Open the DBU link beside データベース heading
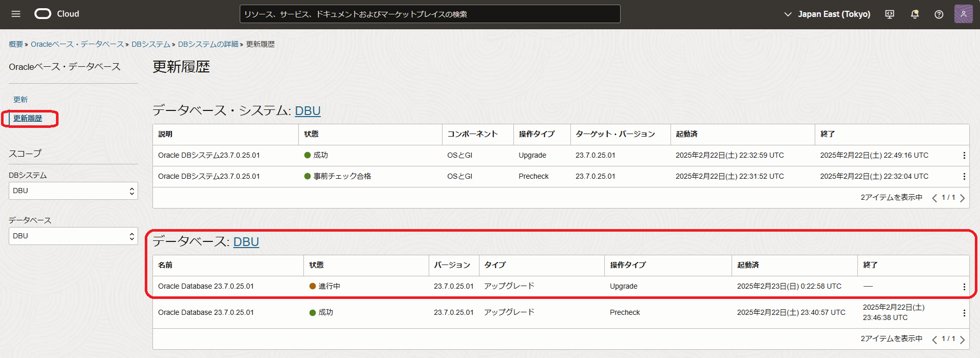Image resolution: width=980 pixels, height=358 pixels. point(246,242)
